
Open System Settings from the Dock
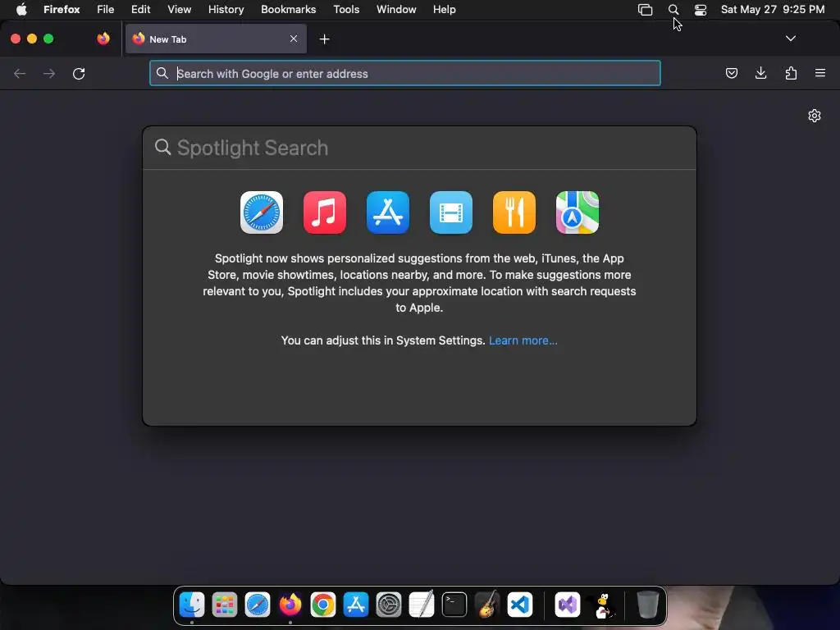[389, 605]
